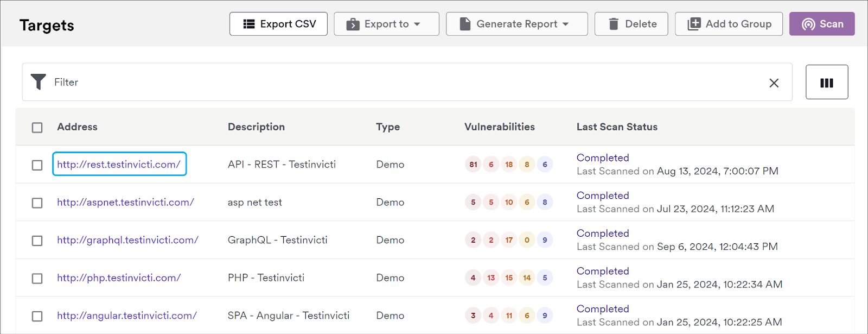Click the 'SPA - Angular - Testinvicti' description
This screenshot has height=334, width=868.
(x=289, y=315)
